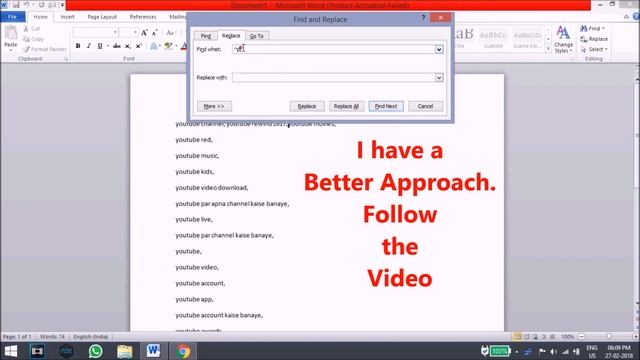The image size is (640, 360).
Task: Open File Explorer from the taskbar
Action: tap(124, 351)
